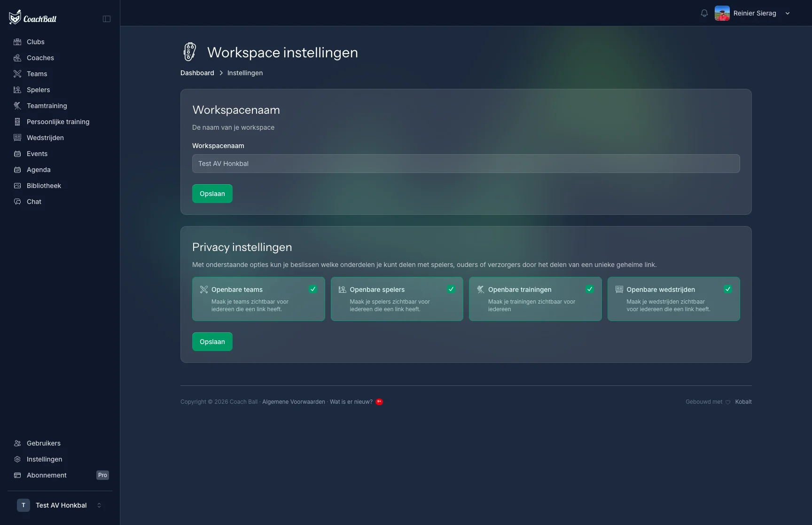Toggle the Openbare trainingen checkbox

coord(590,289)
